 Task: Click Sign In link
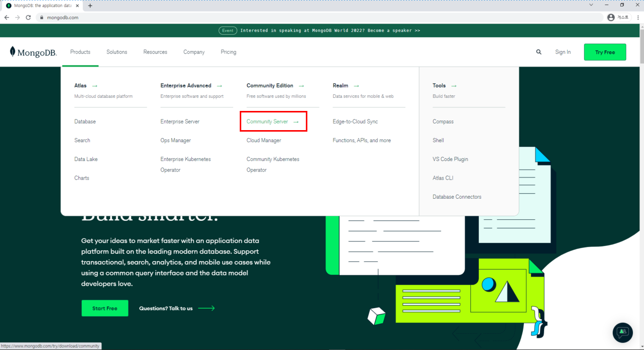[x=563, y=52]
